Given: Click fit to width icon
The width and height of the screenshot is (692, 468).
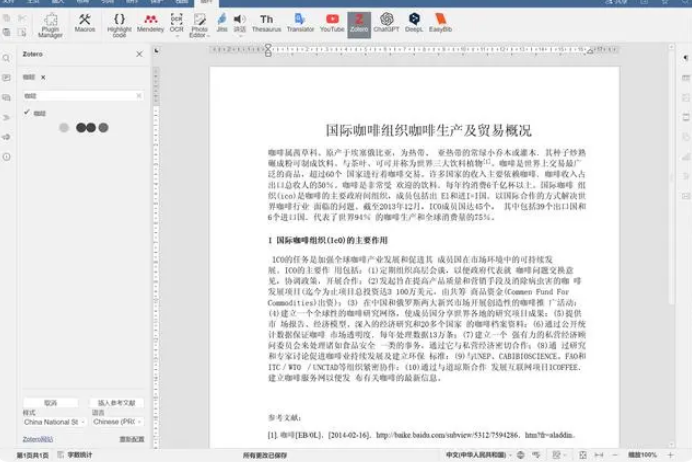Looking at the screenshot, I should [x=599, y=455].
